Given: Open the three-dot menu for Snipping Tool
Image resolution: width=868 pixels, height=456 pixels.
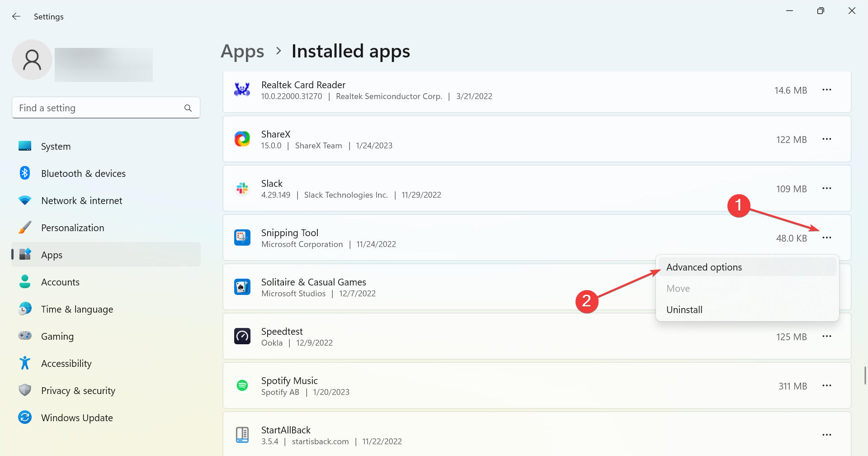Looking at the screenshot, I should (827, 237).
